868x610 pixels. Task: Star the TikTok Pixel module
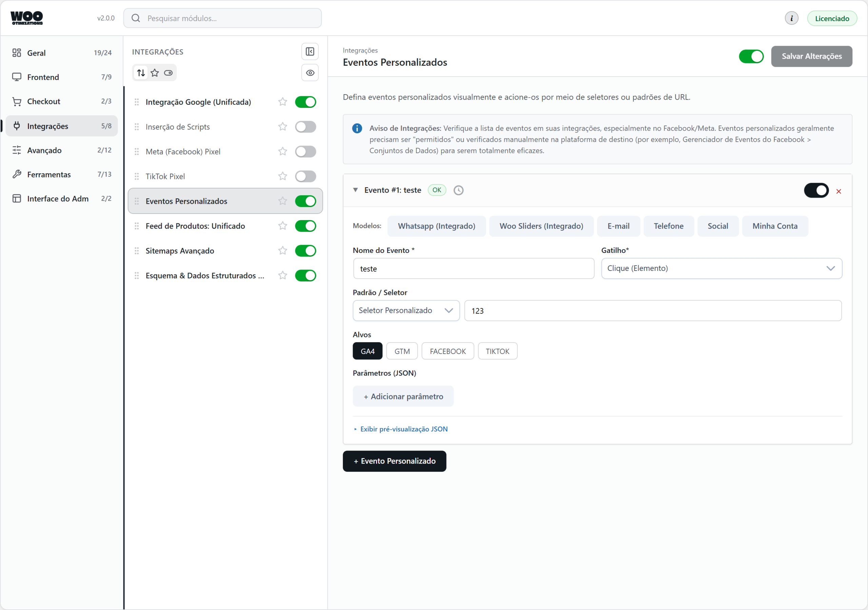click(x=282, y=176)
